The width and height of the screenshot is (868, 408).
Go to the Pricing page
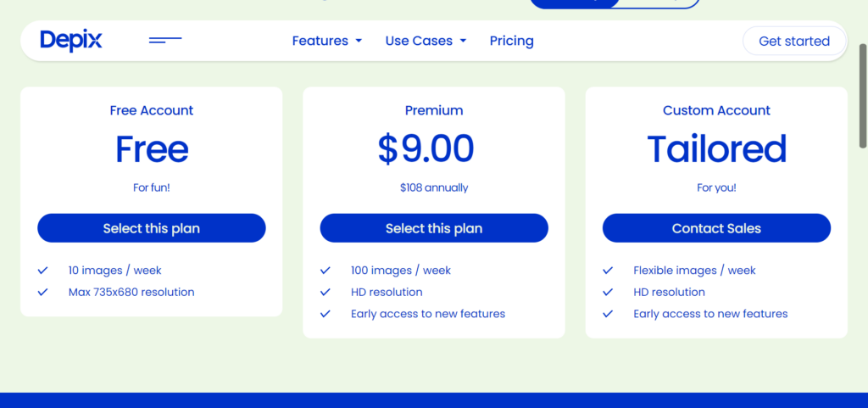[x=511, y=41]
